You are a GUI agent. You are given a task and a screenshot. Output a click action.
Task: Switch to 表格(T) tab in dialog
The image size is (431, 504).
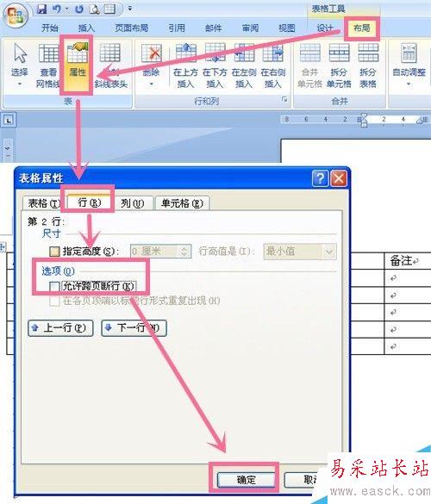click(x=44, y=203)
